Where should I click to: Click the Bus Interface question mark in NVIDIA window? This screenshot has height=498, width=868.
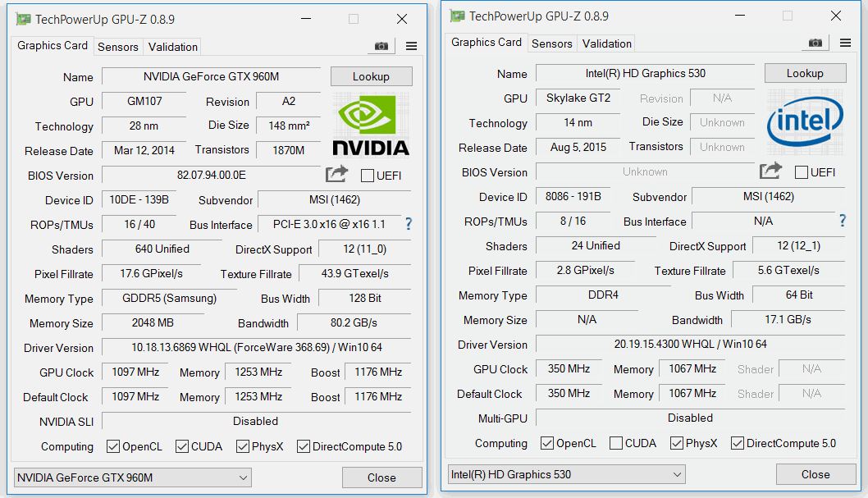coord(409,223)
